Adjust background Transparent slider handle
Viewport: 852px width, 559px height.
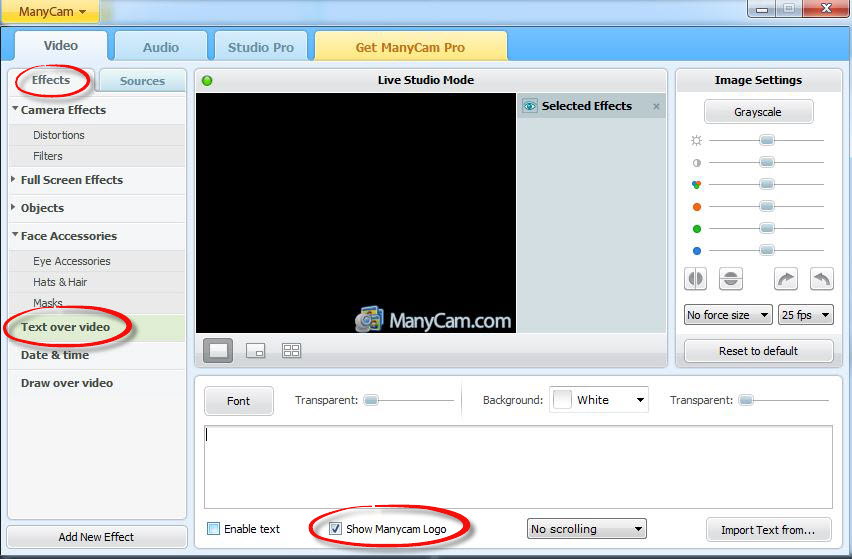tap(746, 400)
